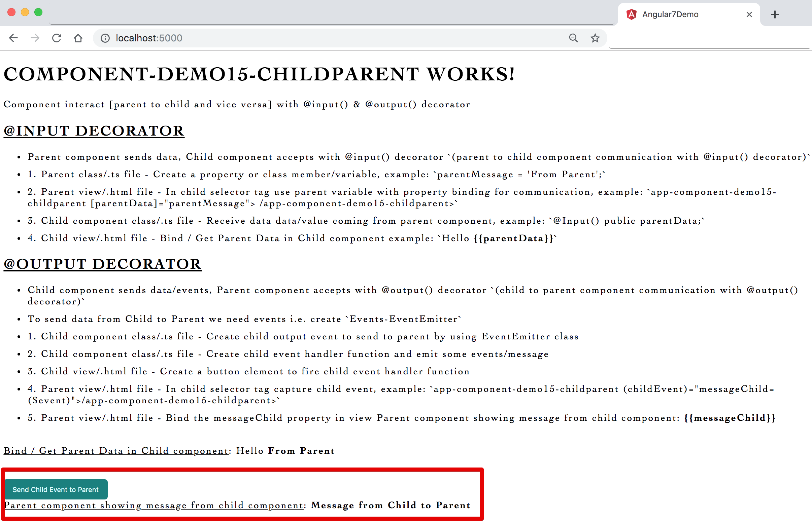This screenshot has height=522, width=812.
Task: Click the @OUTPUT DECORATOR underlined heading
Action: click(102, 264)
